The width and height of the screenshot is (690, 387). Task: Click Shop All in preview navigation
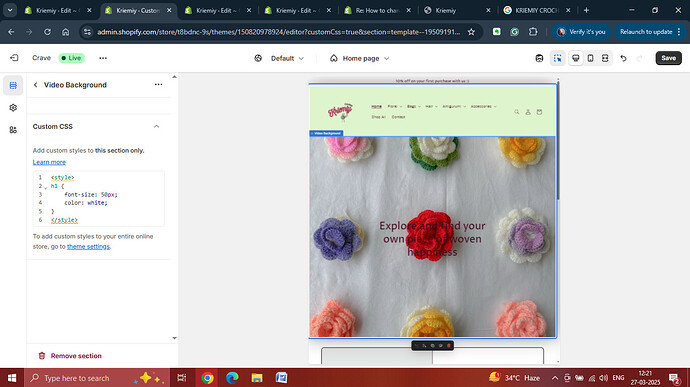(378, 117)
